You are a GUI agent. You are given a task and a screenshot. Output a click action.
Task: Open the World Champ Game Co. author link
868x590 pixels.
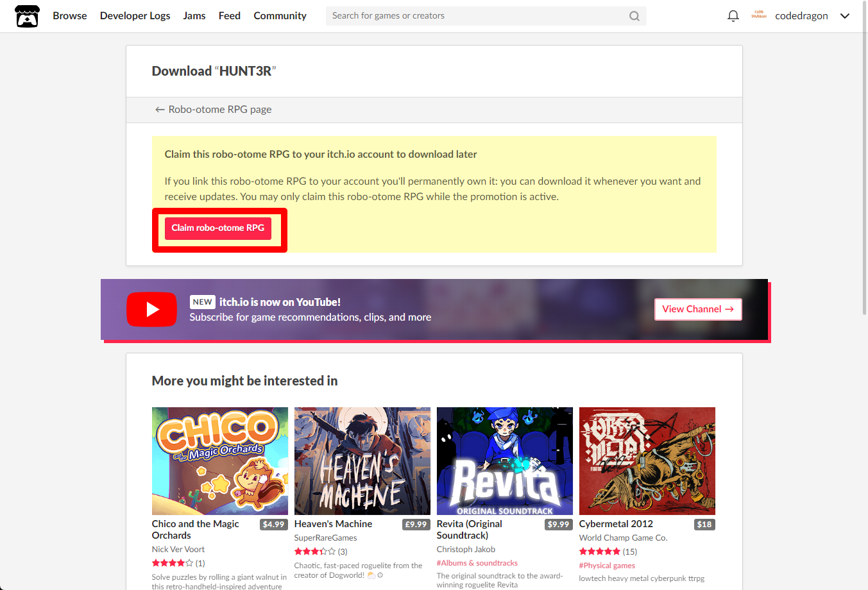coord(624,538)
